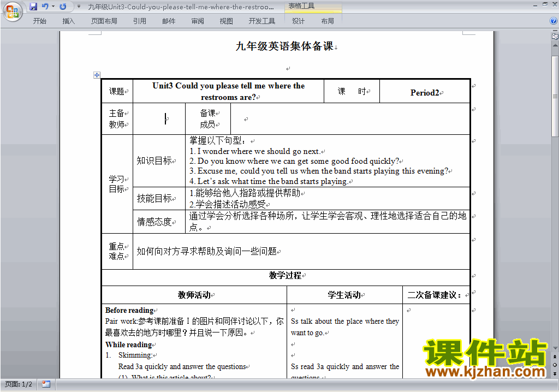
Task: Click the macro recording icon in status bar
Action: 46,384
